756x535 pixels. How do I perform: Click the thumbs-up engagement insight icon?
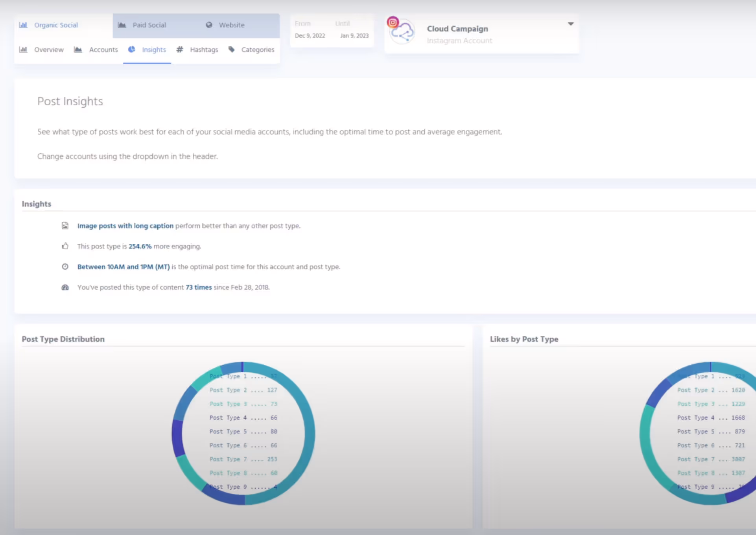[x=65, y=246]
